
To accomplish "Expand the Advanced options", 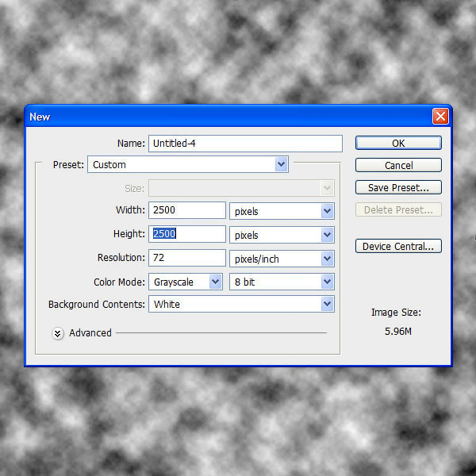I will point(58,334).
